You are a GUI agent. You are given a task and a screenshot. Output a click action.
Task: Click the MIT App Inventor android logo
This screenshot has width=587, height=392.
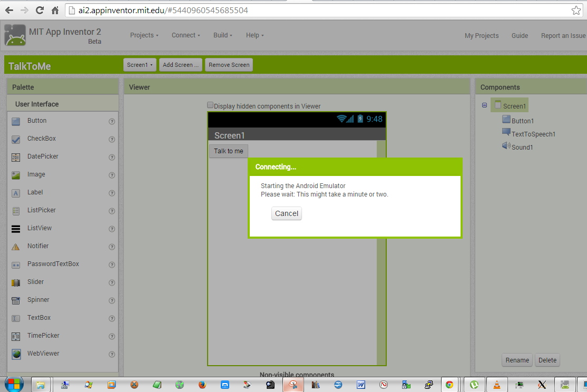pos(15,35)
